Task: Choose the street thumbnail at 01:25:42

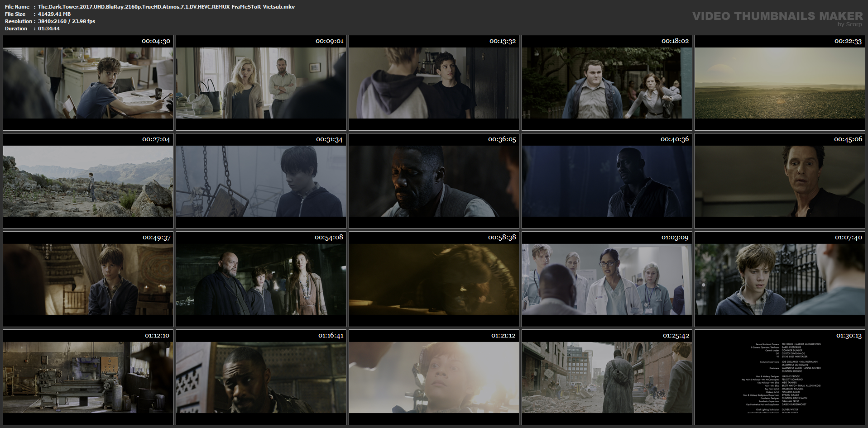Action: point(607,377)
